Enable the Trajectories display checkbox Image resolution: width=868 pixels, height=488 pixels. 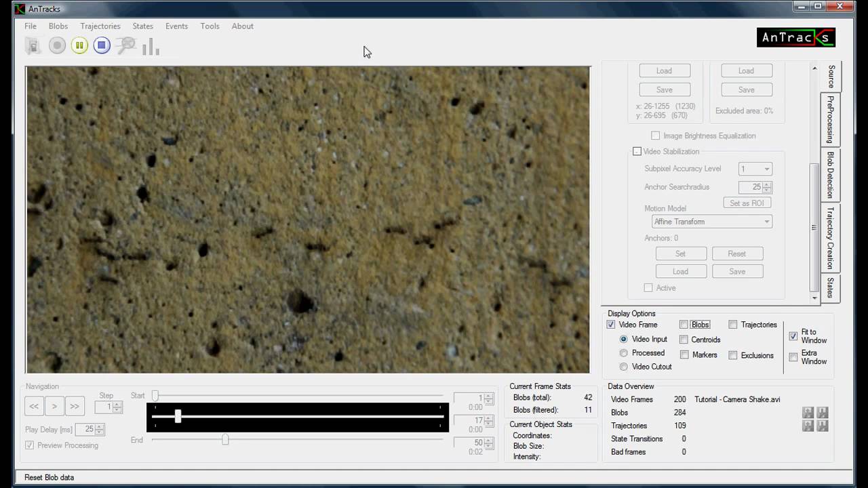pyautogui.click(x=733, y=325)
